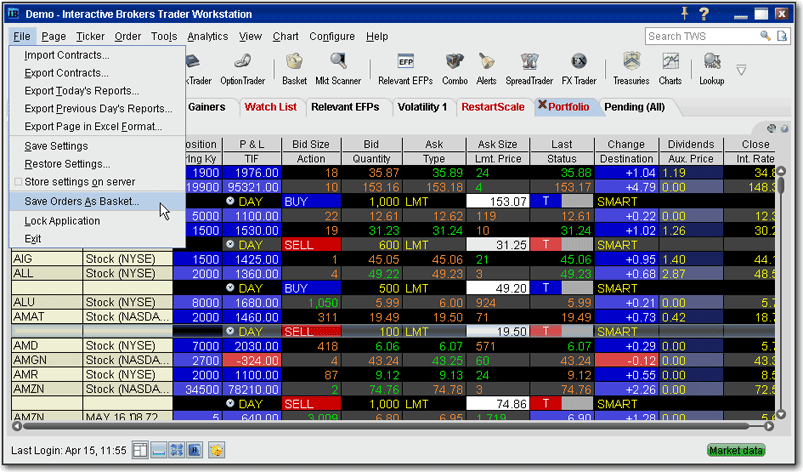
Task: Click the T button for 49.20 order
Action: tap(545, 288)
